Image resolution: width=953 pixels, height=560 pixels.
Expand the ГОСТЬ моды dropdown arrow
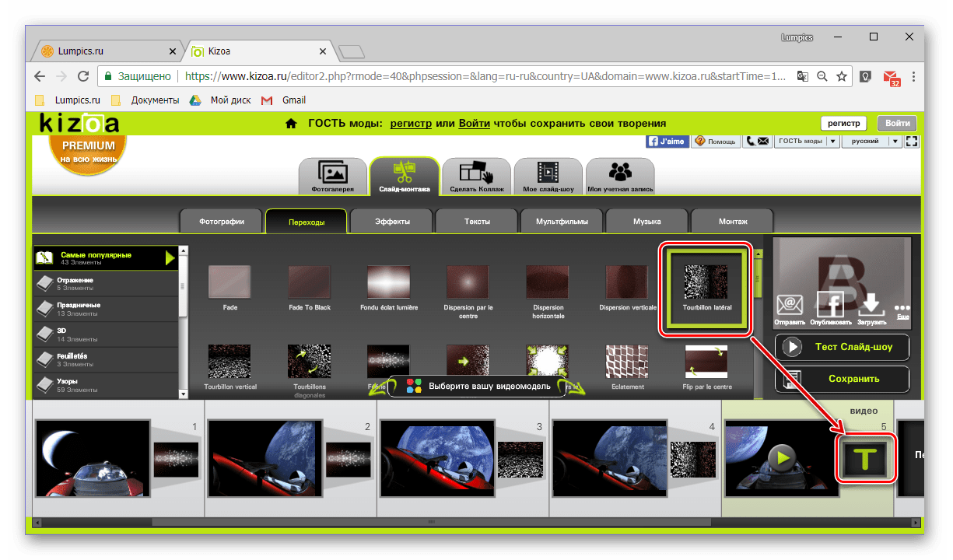[x=832, y=141]
